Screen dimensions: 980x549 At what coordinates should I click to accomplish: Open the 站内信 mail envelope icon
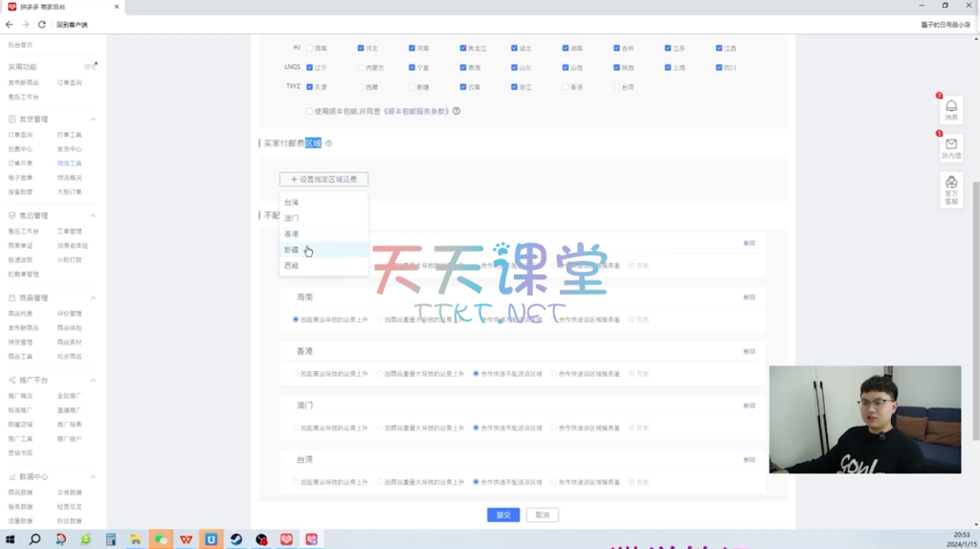pos(950,144)
